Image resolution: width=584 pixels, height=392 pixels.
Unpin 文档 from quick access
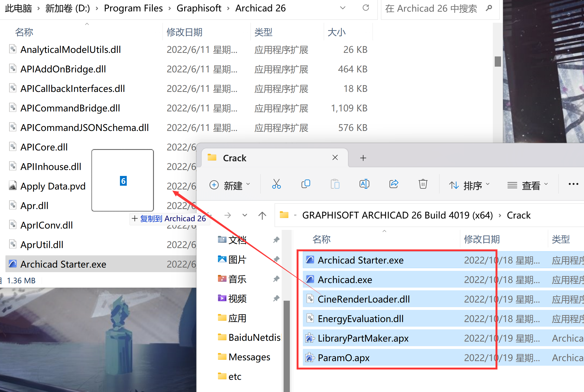(x=276, y=240)
